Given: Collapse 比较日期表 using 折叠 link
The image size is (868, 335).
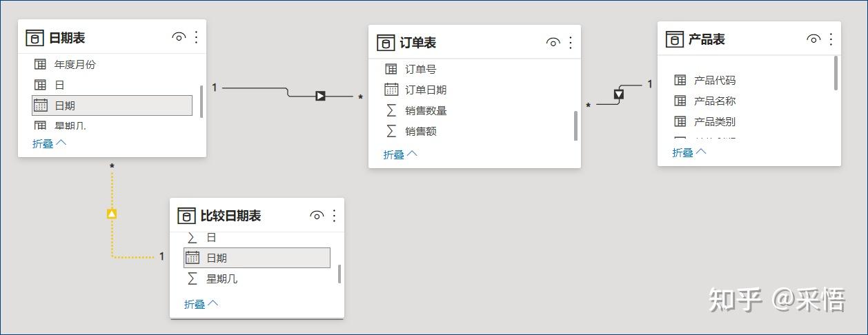Looking at the screenshot, I should point(201,303).
